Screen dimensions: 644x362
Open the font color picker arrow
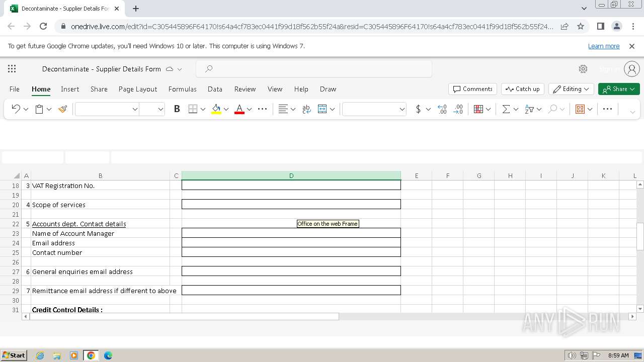point(249,109)
